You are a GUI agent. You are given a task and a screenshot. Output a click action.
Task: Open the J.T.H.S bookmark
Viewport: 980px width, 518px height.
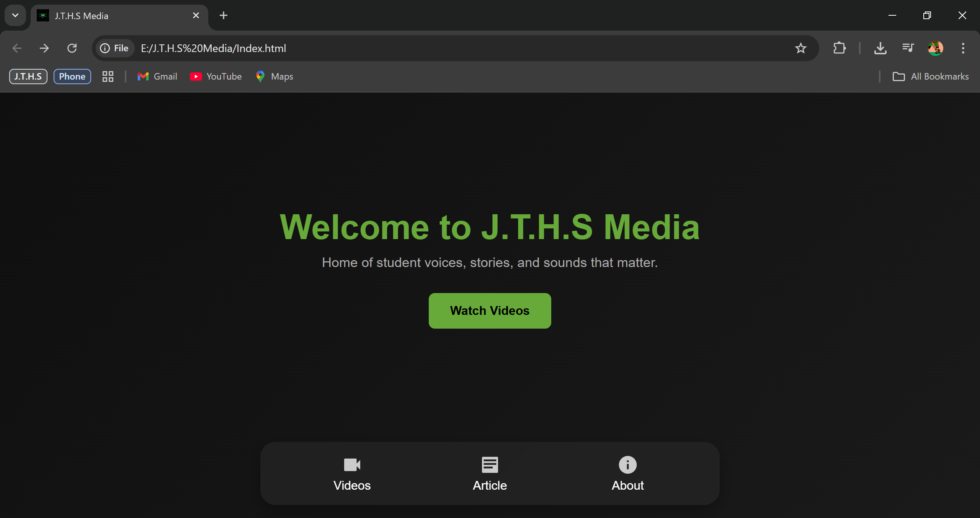(28, 77)
